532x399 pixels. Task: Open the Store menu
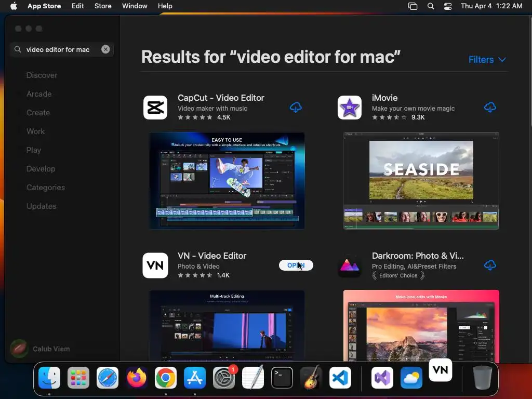[103, 6]
